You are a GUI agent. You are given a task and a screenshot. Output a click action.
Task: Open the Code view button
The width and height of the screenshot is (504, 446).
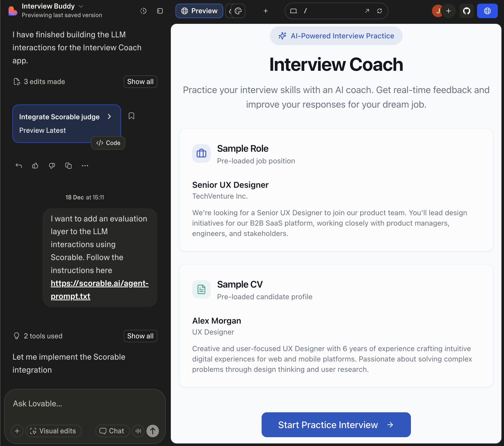[x=108, y=143]
